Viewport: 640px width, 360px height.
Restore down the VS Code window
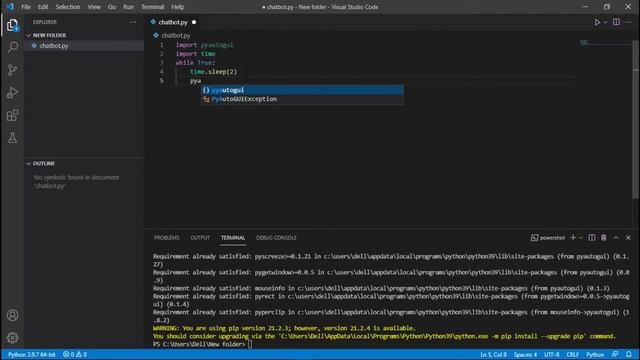tap(607, 7)
